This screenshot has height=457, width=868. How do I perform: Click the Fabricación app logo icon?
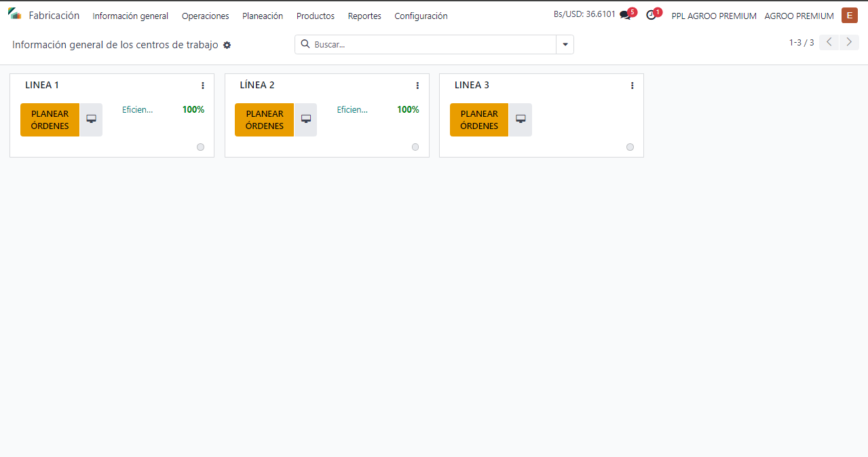point(14,14)
